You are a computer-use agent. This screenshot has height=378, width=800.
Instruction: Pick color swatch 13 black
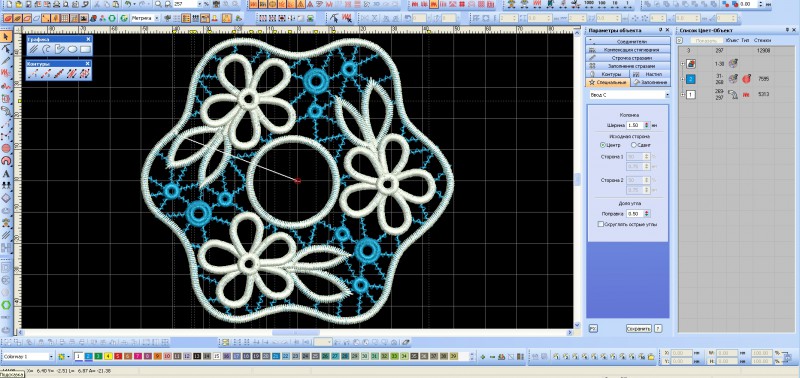pyautogui.click(x=197, y=356)
